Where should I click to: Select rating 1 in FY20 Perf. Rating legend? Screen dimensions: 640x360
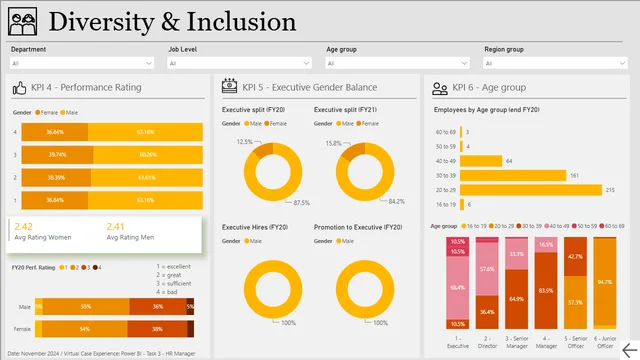[63, 268]
